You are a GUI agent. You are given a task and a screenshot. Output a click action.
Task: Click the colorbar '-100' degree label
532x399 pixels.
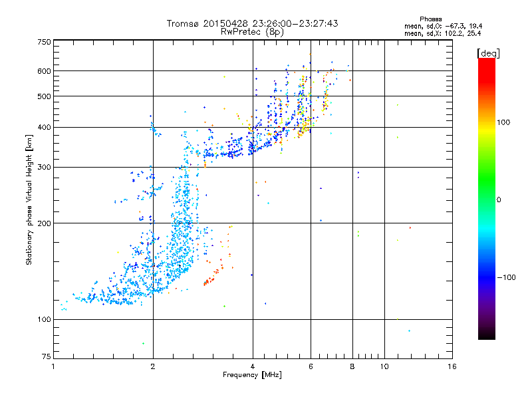click(506, 277)
